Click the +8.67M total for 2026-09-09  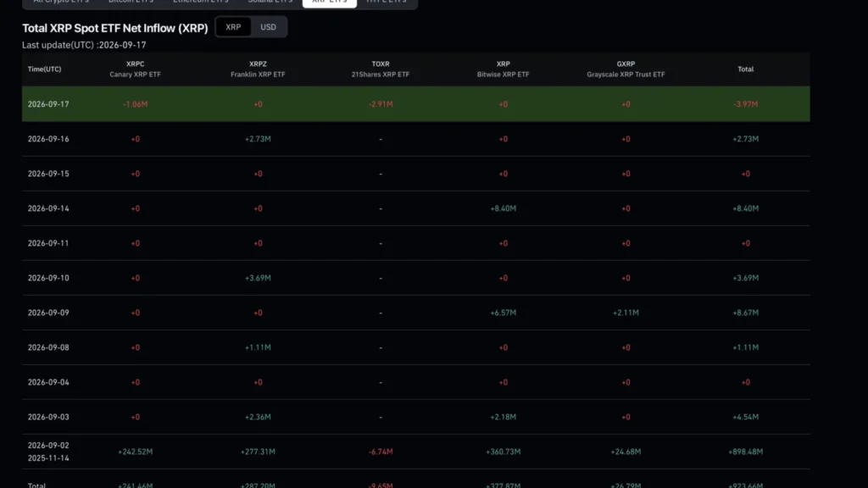pos(746,313)
